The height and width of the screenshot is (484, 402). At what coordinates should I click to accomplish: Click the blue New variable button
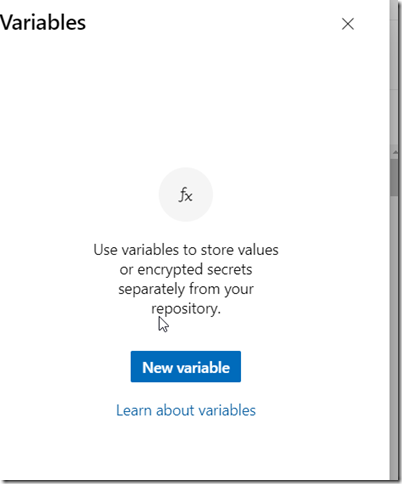point(186,367)
